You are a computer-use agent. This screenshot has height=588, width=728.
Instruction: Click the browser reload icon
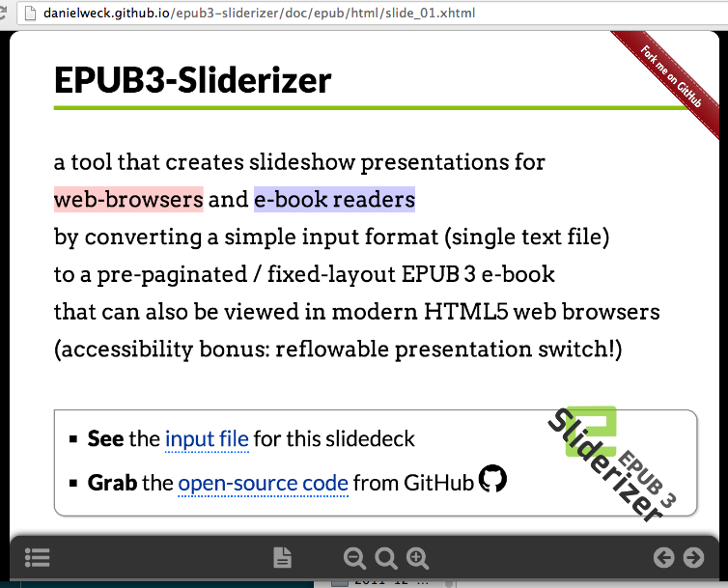click(3, 13)
